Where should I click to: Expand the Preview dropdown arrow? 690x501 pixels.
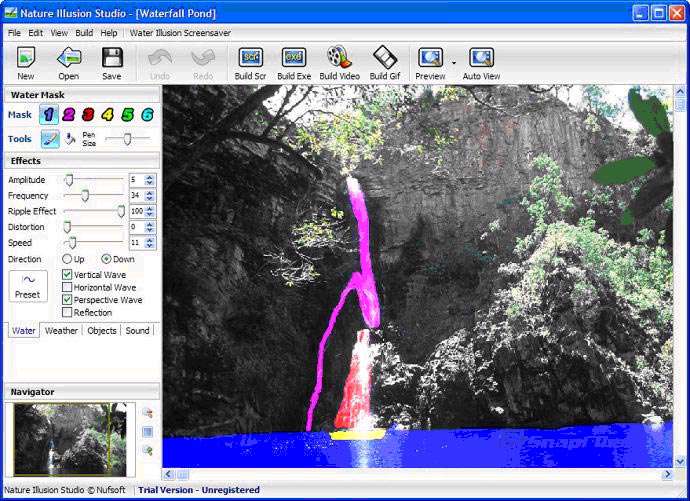[454, 63]
